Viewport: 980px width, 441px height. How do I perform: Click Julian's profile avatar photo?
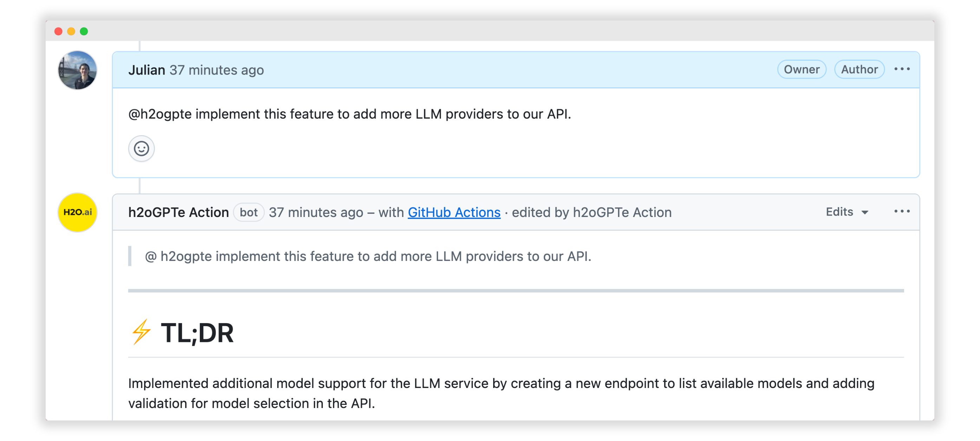click(77, 70)
